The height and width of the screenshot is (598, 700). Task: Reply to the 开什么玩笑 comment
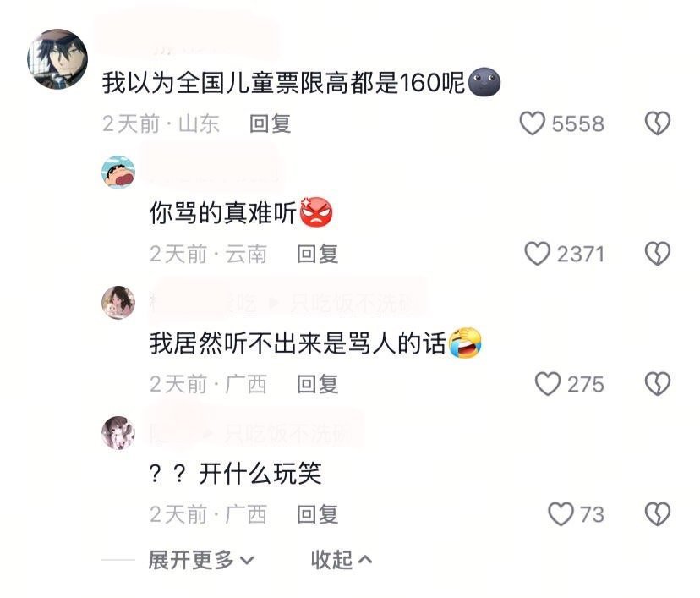click(317, 514)
